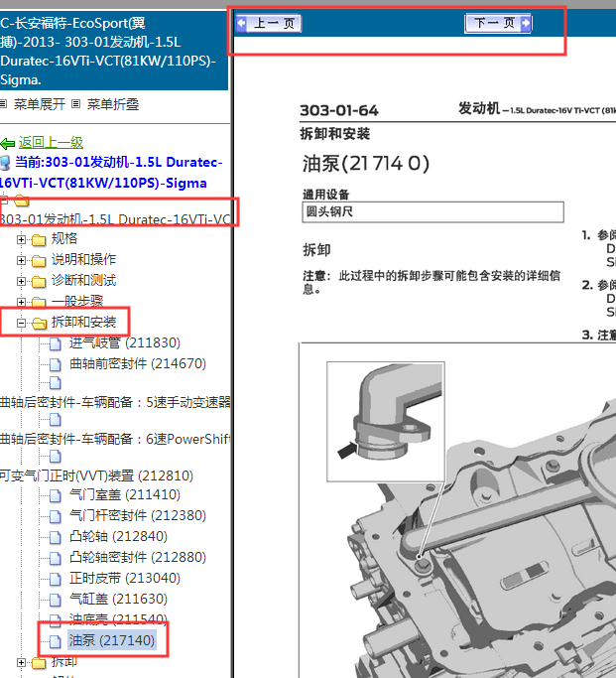The image size is (616, 678).
Task: Click the right arrow on 下一页 button
Action: point(526,24)
